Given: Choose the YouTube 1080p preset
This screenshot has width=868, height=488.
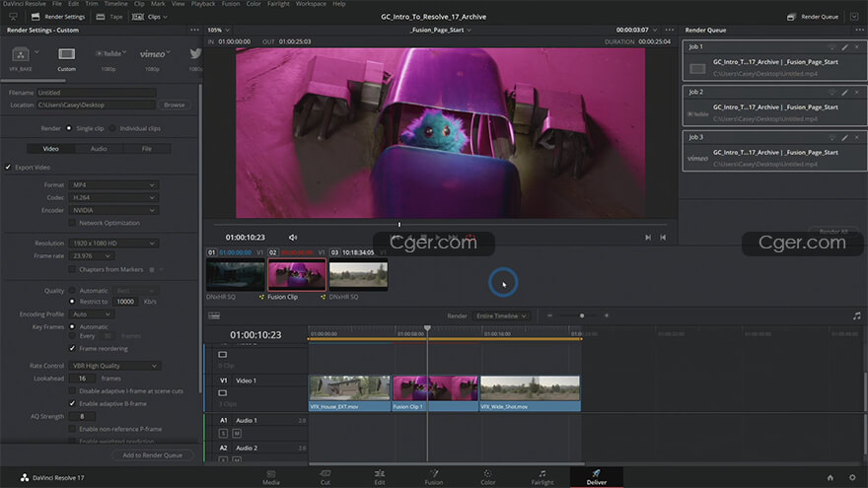Looking at the screenshot, I should [110, 53].
